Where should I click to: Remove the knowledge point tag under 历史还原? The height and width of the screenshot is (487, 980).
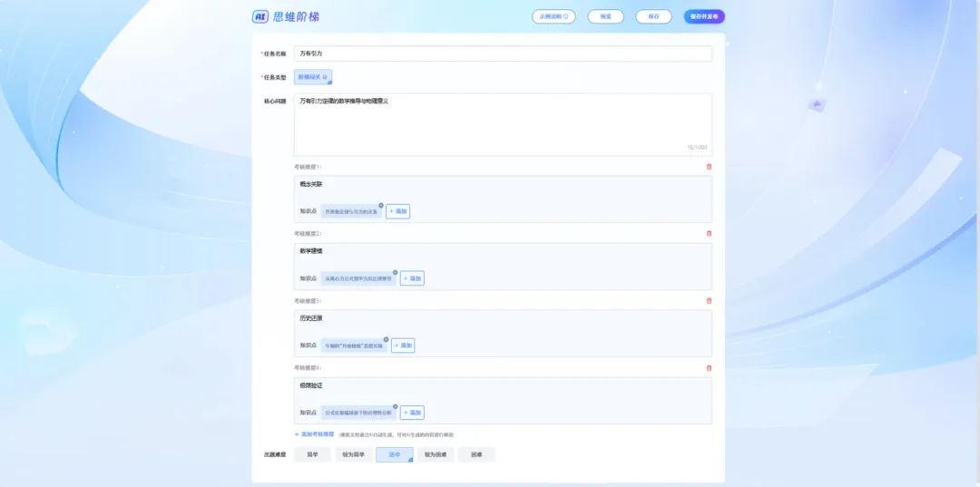386,340
